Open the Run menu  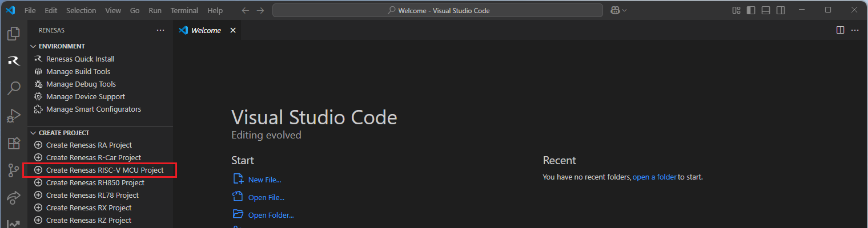[155, 10]
